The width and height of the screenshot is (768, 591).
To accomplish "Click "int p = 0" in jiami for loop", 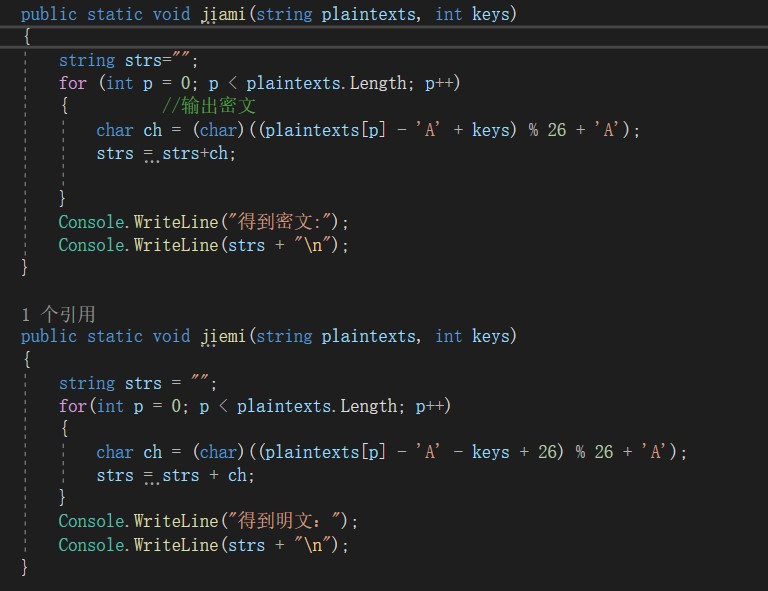I will tap(148, 83).
